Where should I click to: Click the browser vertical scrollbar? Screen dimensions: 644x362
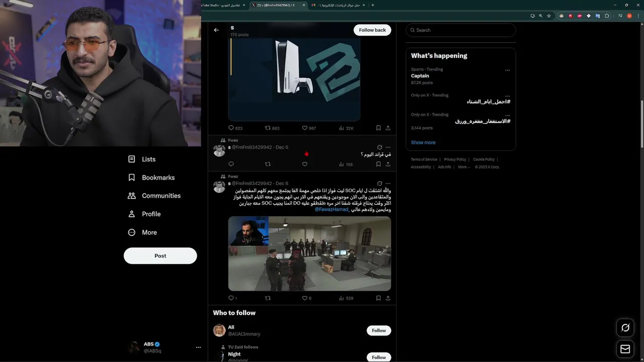point(641,124)
